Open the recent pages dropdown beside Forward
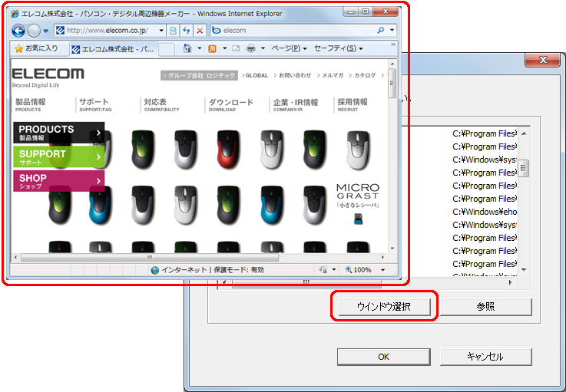The width and height of the screenshot is (566, 392). point(46,31)
